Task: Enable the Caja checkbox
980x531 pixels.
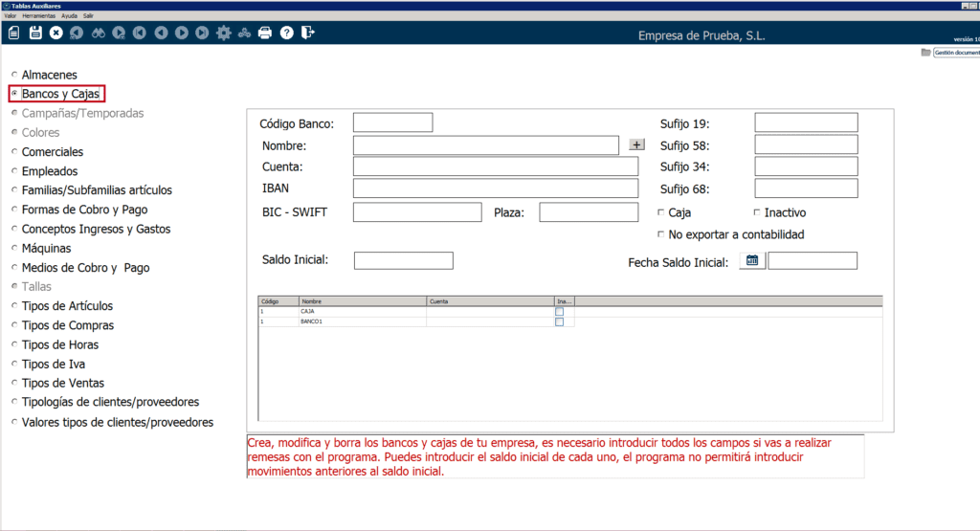Action: [661, 213]
